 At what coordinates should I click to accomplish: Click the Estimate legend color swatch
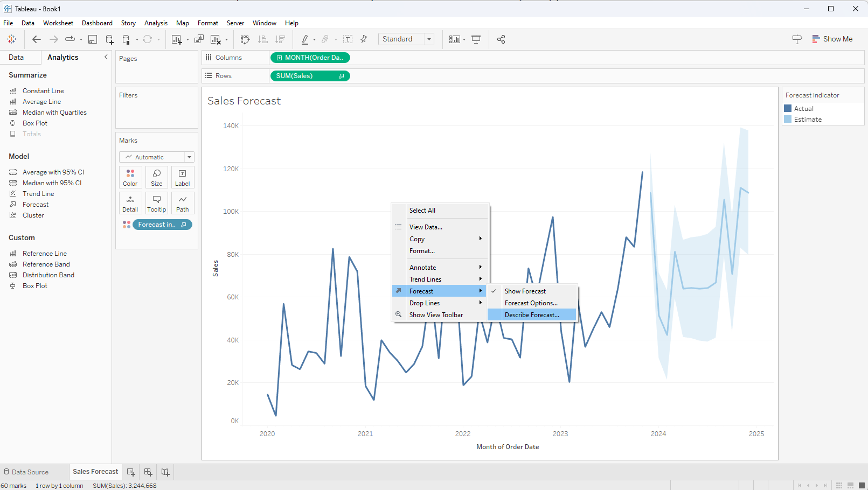tap(788, 120)
